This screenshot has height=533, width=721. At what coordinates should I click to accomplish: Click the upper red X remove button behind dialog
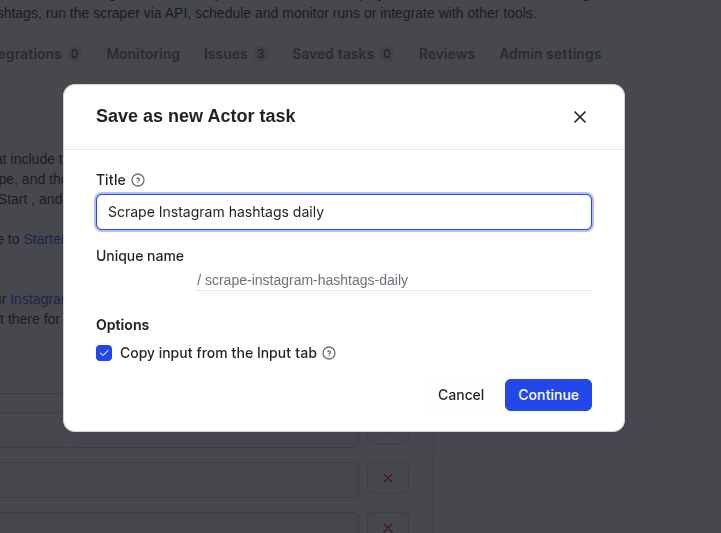(x=388, y=478)
